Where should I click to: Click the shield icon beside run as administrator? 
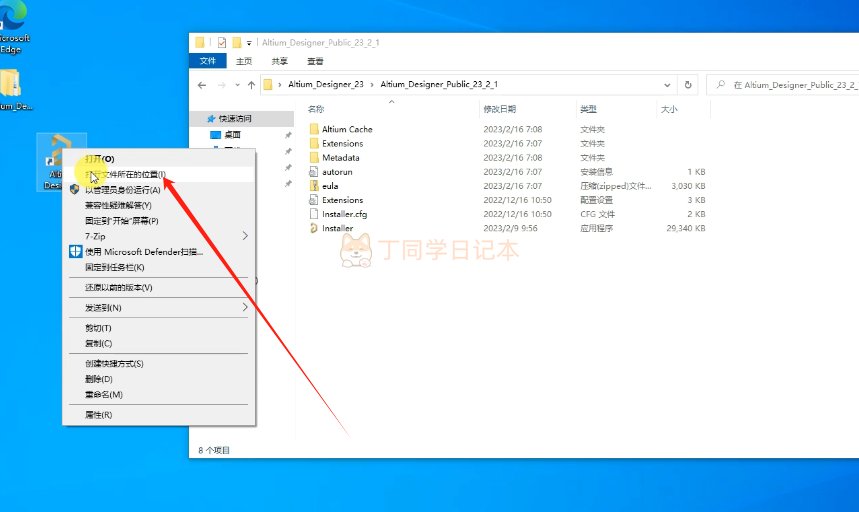tap(75, 189)
